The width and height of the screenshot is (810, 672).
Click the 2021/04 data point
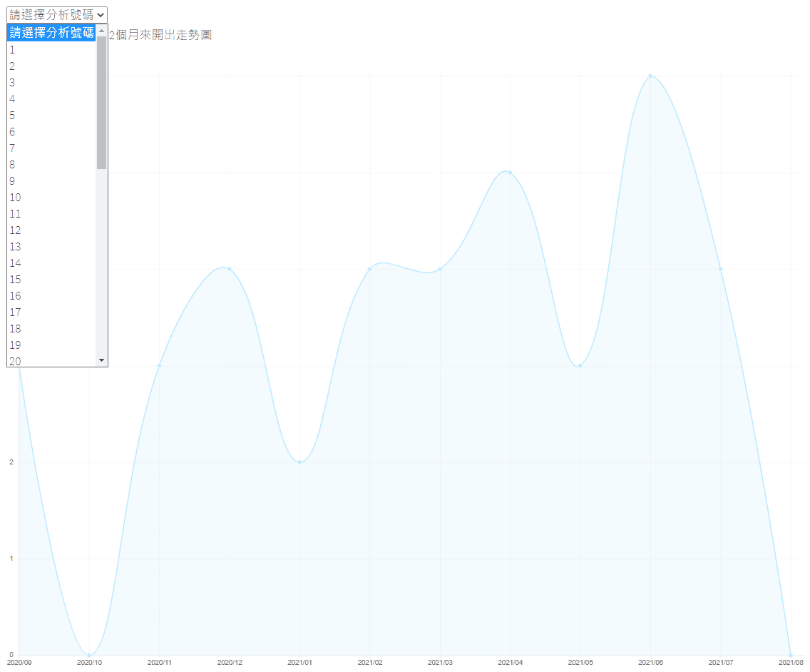point(510,173)
